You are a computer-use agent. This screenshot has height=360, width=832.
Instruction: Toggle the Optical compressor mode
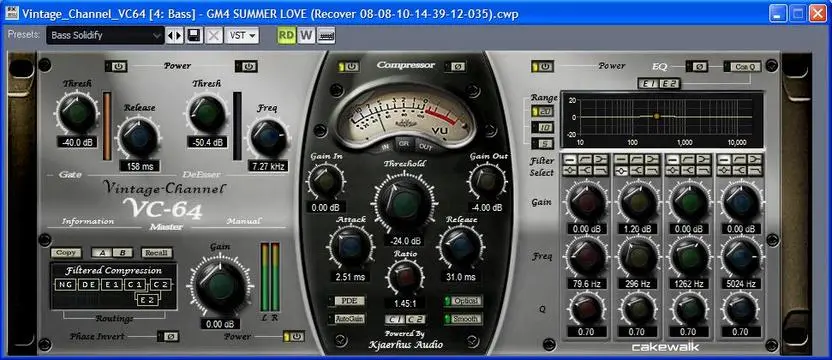click(463, 301)
